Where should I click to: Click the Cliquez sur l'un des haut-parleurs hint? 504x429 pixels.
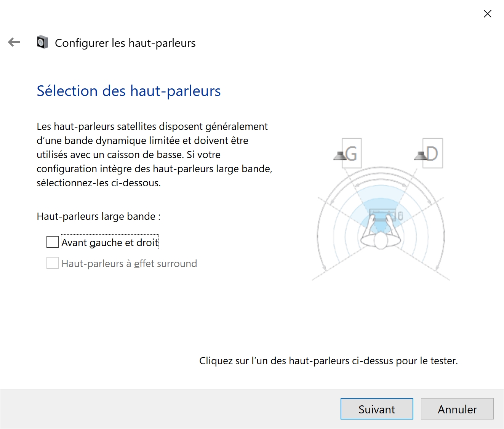point(328,360)
